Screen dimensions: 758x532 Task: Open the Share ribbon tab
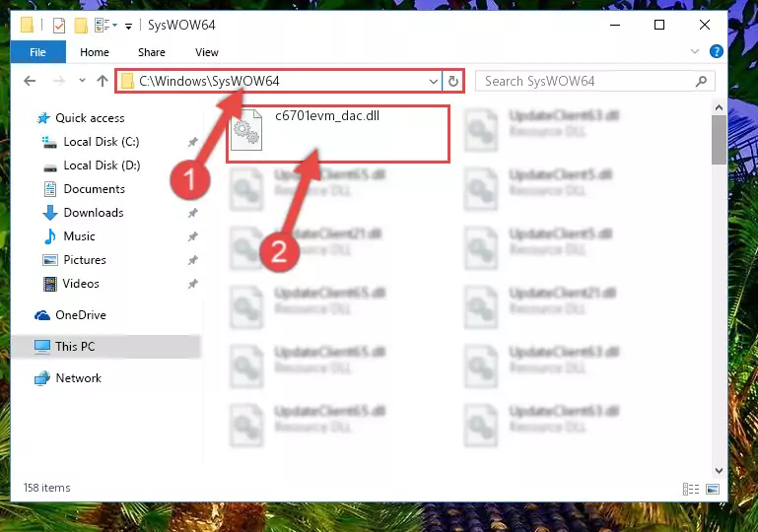(x=152, y=52)
